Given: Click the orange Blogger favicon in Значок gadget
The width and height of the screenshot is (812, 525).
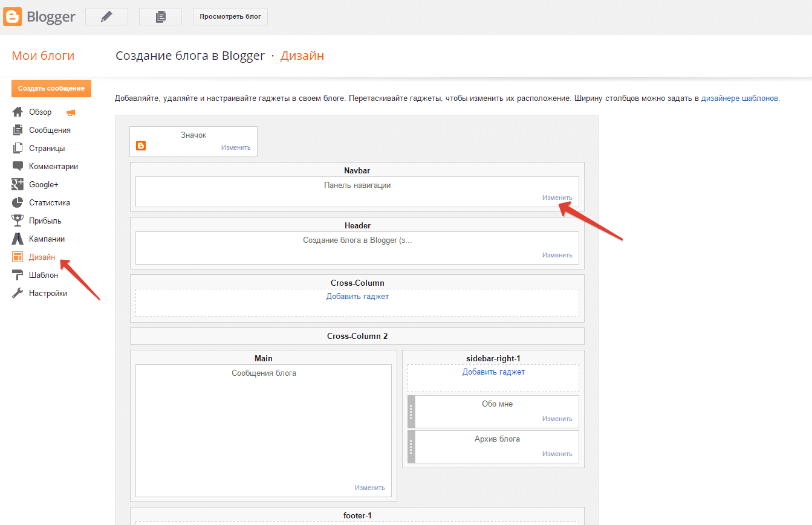Looking at the screenshot, I should 141,146.
